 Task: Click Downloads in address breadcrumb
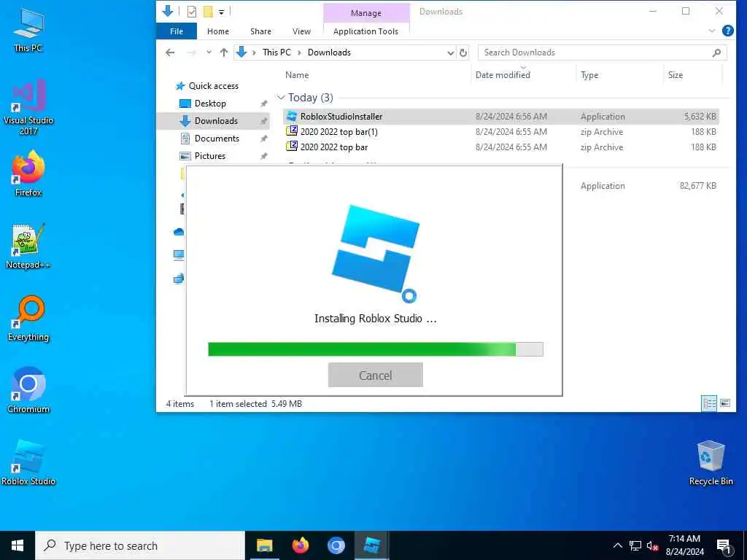click(329, 52)
